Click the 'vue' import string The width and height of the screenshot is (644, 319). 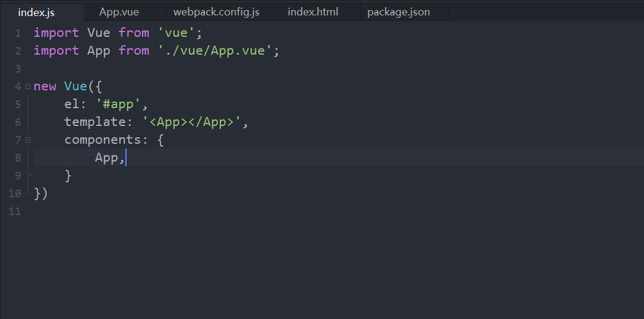(x=176, y=33)
